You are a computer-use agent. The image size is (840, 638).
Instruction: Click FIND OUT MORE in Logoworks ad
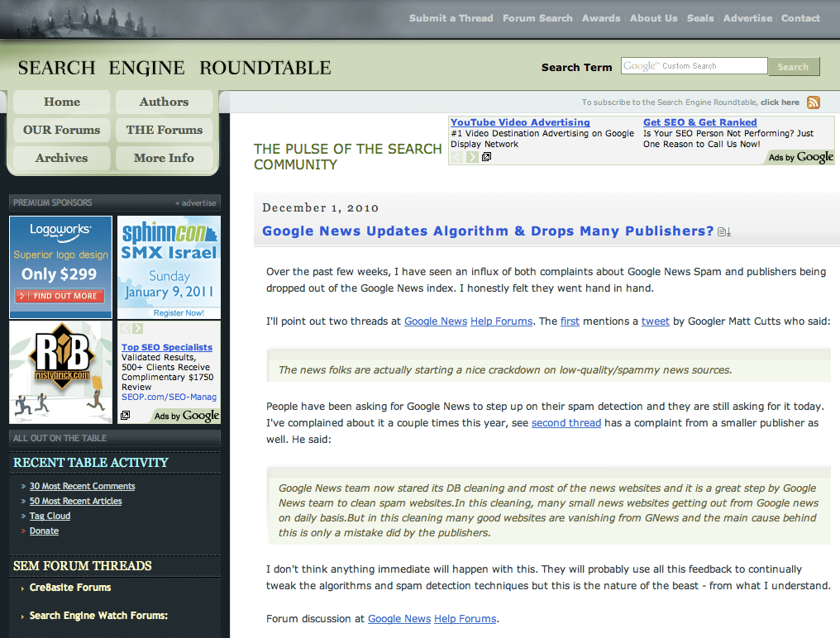click(x=60, y=296)
